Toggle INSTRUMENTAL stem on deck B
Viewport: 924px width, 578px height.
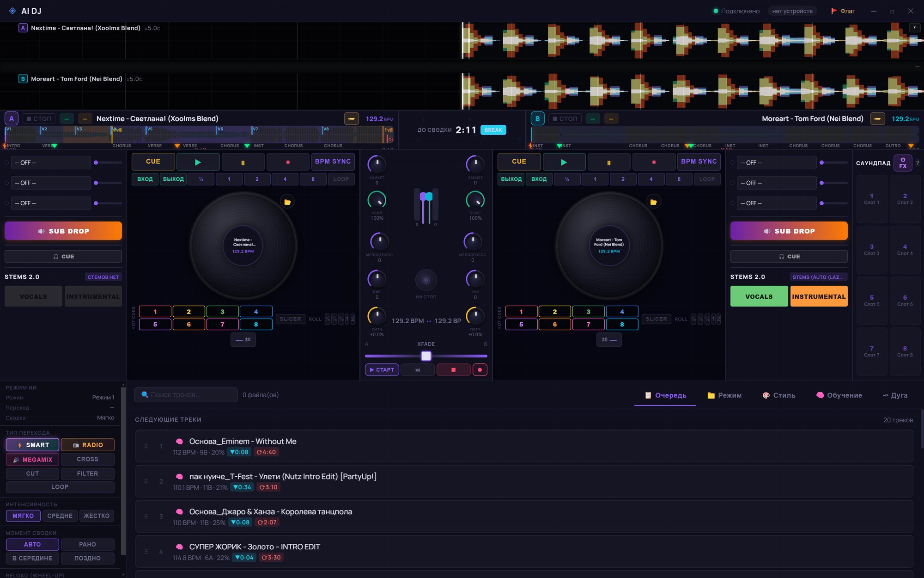click(819, 296)
